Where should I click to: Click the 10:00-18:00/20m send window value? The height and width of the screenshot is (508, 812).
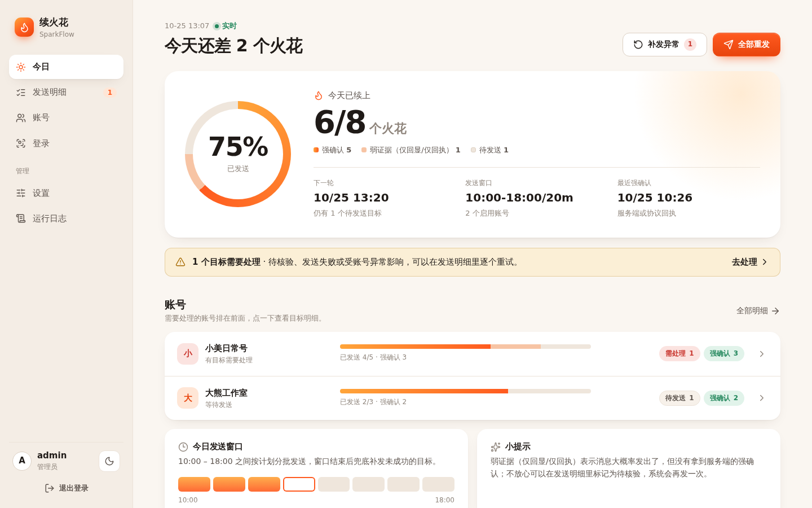coord(519,198)
